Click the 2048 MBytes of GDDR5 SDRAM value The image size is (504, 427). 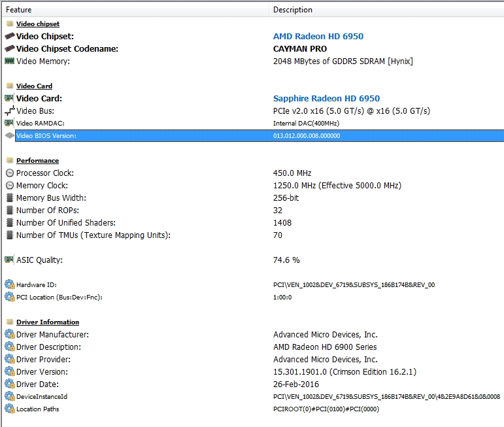click(x=343, y=61)
